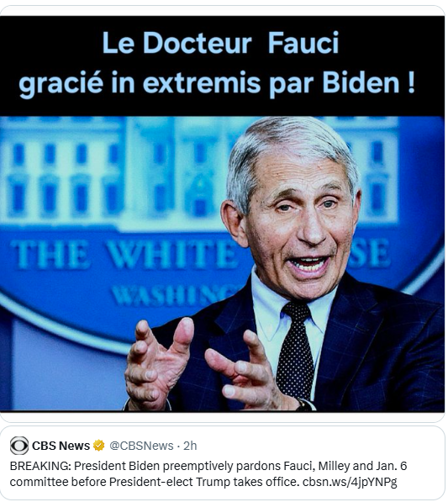Click the CBS News display name
The height and width of the screenshot is (502, 448).
pyautogui.click(x=61, y=446)
